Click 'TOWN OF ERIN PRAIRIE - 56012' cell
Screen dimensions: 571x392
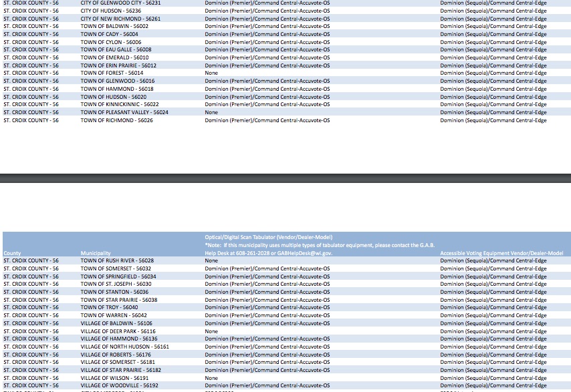(118, 65)
